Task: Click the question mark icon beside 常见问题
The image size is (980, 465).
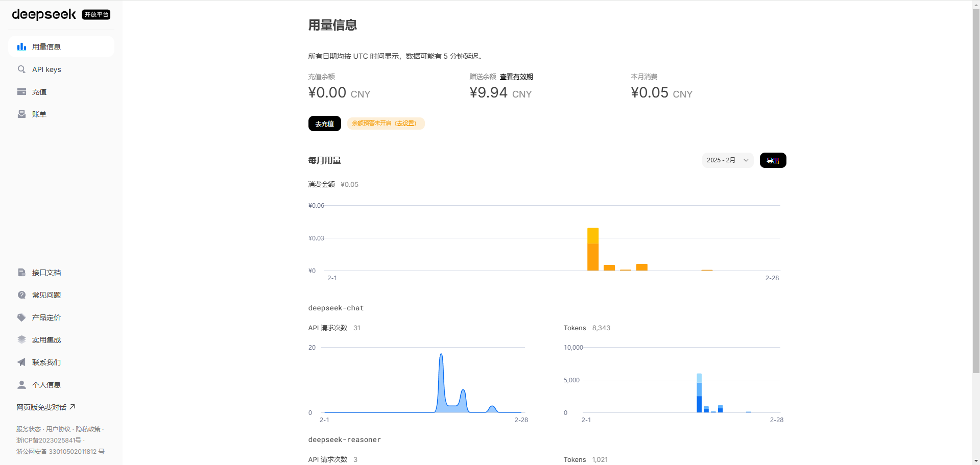Action: click(x=21, y=295)
